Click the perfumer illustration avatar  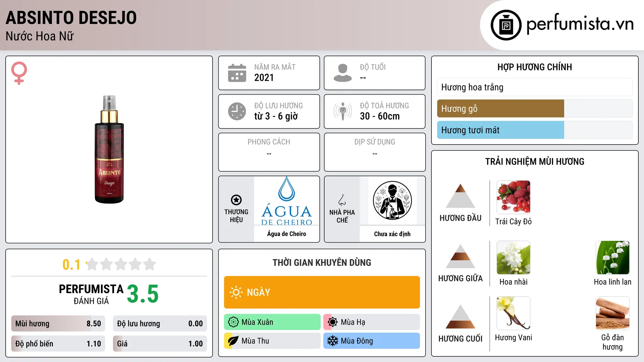coord(392,200)
